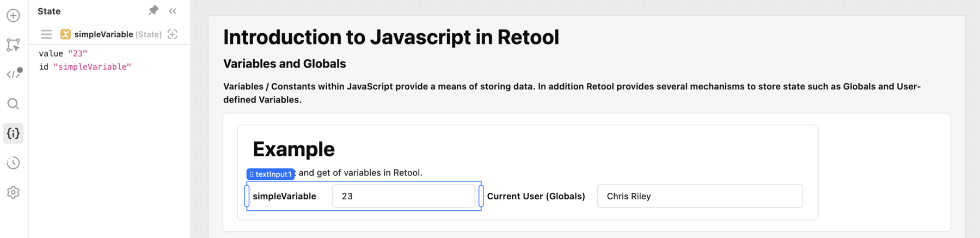Open the Search sidebar icon
This screenshot has height=238, width=980.
[x=13, y=103]
